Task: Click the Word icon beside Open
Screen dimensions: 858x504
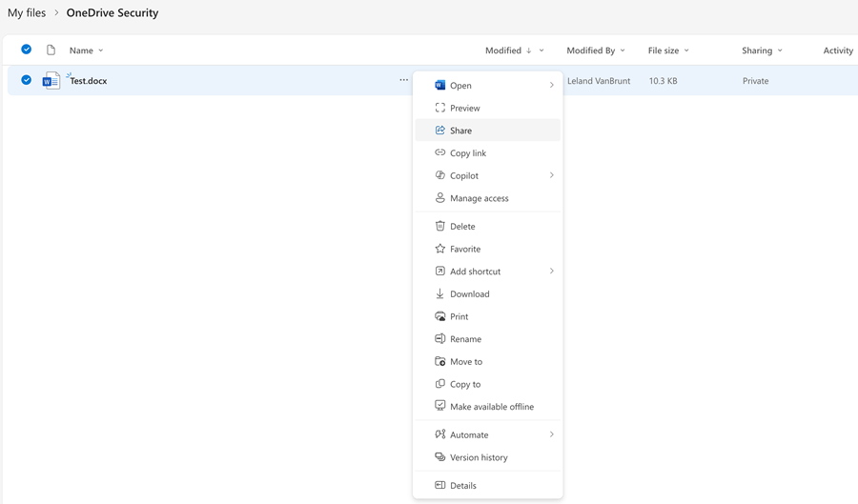Action: (x=439, y=85)
